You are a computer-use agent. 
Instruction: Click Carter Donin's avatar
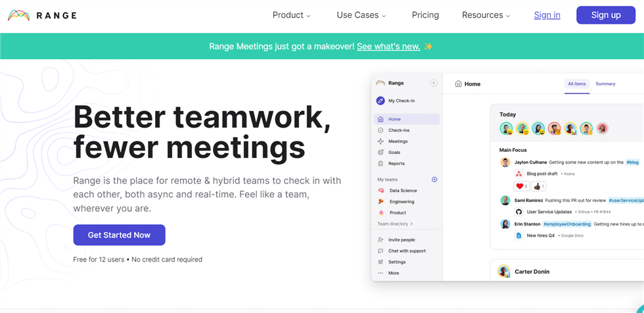point(503,271)
